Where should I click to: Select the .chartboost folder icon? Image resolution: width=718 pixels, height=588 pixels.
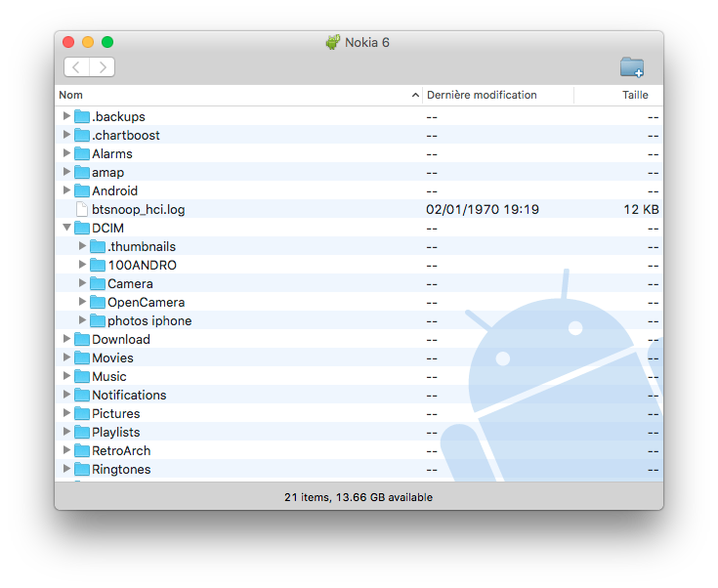click(82, 135)
